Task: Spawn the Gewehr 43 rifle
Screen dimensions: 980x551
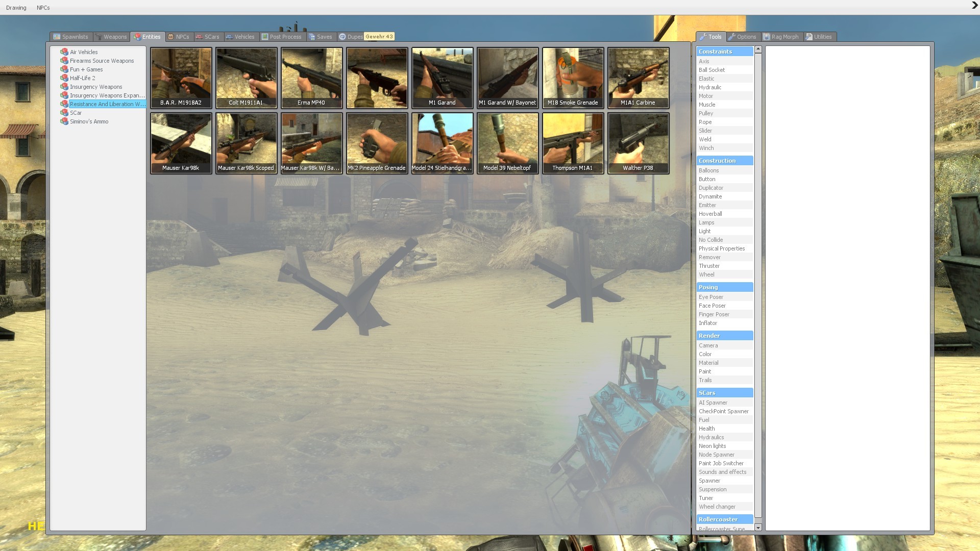Action: click(x=377, y=78)
